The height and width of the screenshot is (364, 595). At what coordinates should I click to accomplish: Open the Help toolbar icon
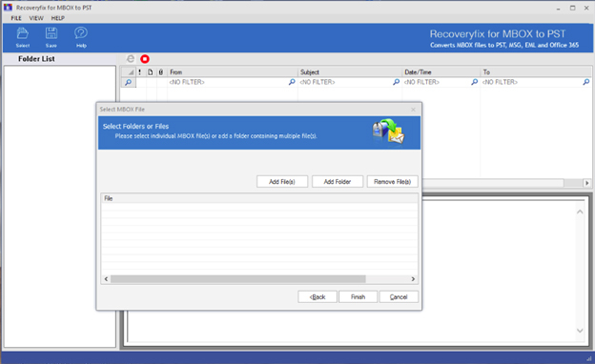[x=81, y=37]
